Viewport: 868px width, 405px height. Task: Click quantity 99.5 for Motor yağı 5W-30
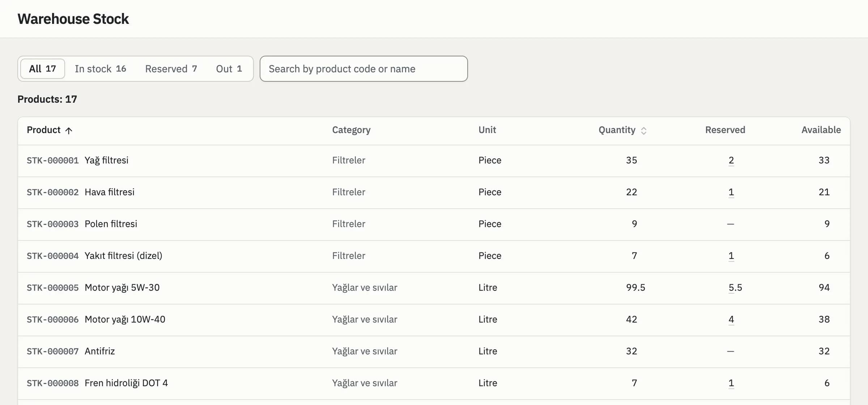635,287
